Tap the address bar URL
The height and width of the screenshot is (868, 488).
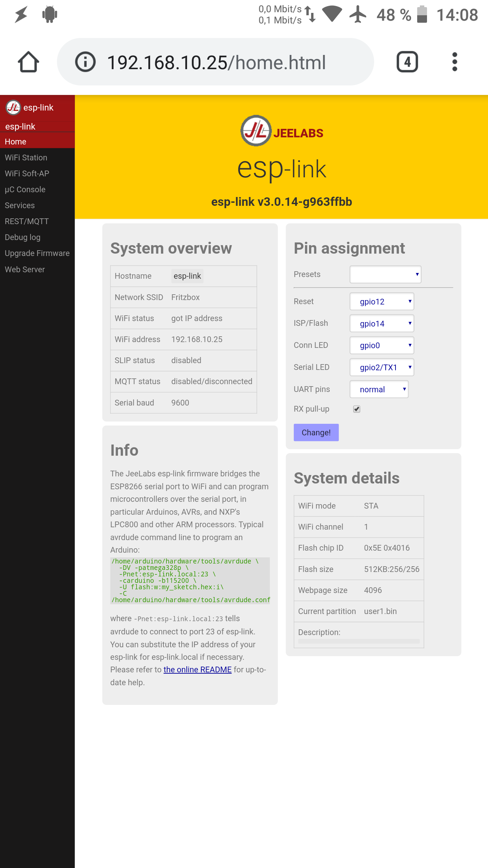click(x=217, y=62)
